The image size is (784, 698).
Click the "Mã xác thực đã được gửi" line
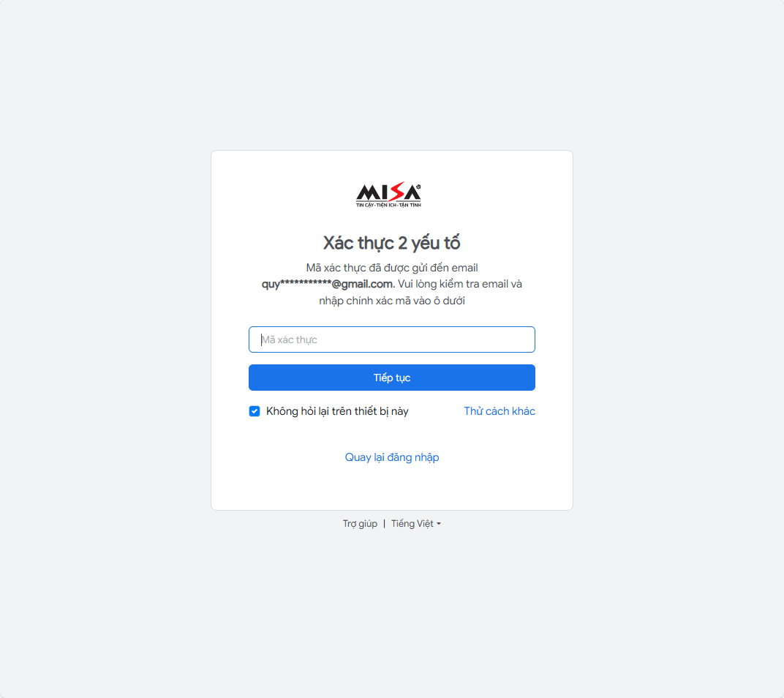point(392,268)
